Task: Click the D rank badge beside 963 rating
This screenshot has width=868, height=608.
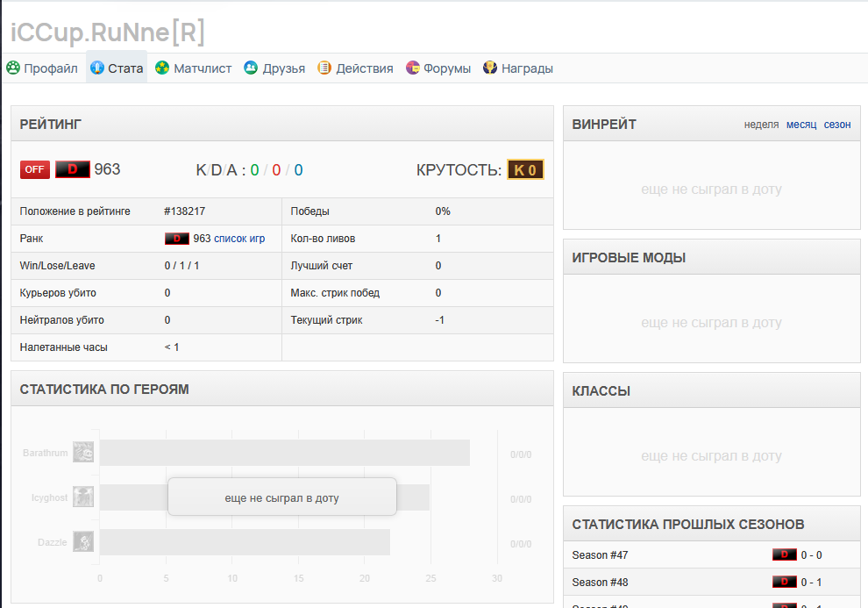Action: pos(73,168)
